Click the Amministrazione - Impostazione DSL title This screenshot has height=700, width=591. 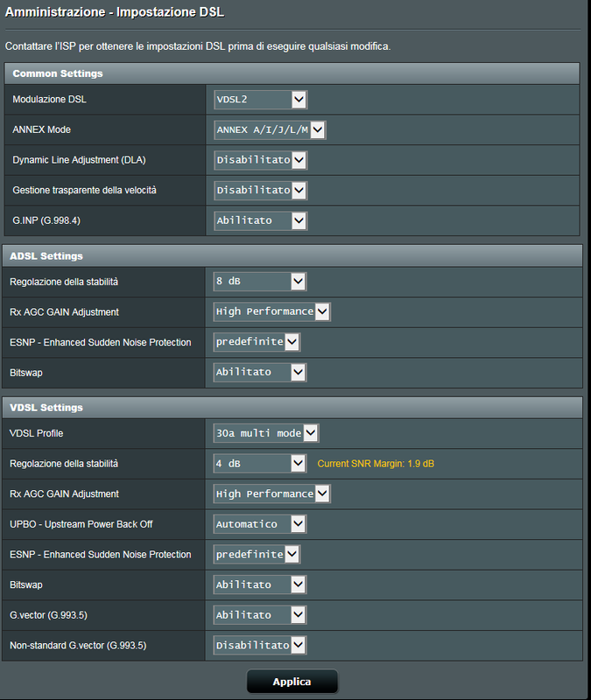115,12
